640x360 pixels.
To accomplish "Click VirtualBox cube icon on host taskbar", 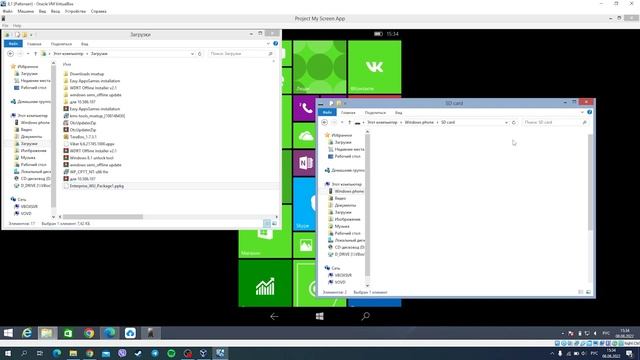I will pos(203,353).
